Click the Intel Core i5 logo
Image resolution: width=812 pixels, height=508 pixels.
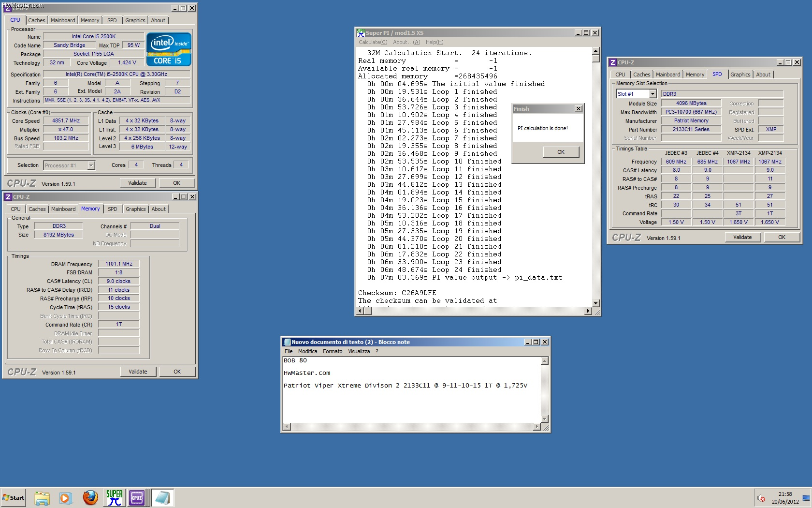[x=169, y=49]
